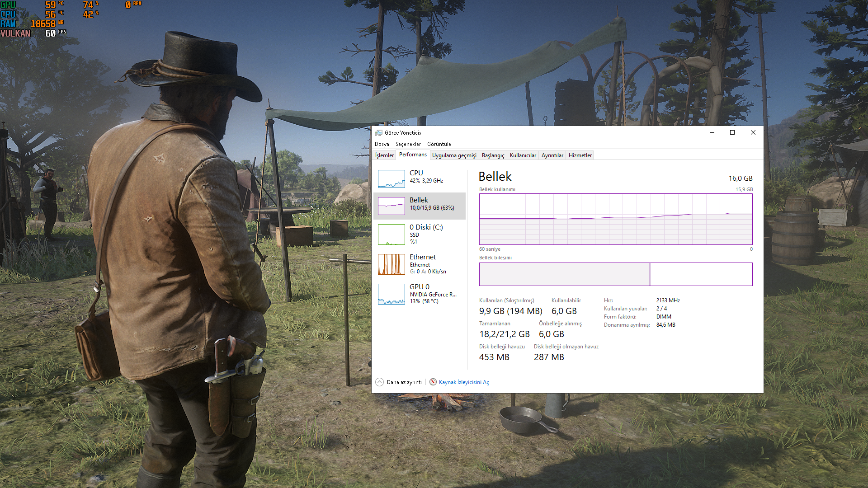Switch to the Kullanıcılar tab
This screenshot has height=488, width=868.
[x=523, y=155]
